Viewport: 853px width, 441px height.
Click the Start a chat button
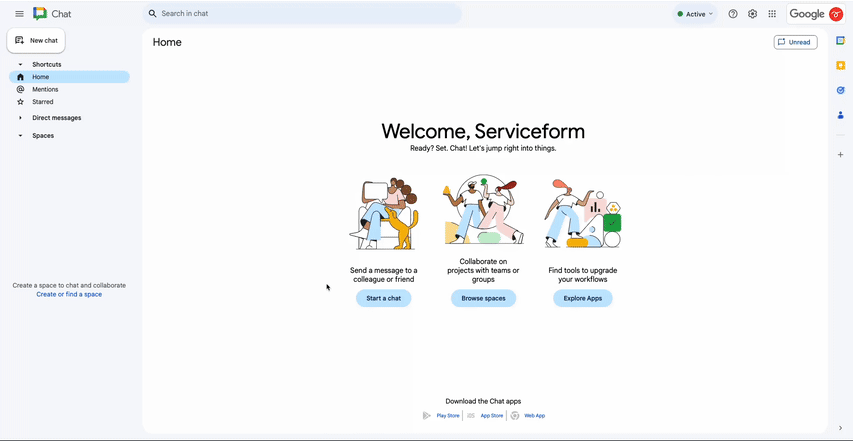384,298
